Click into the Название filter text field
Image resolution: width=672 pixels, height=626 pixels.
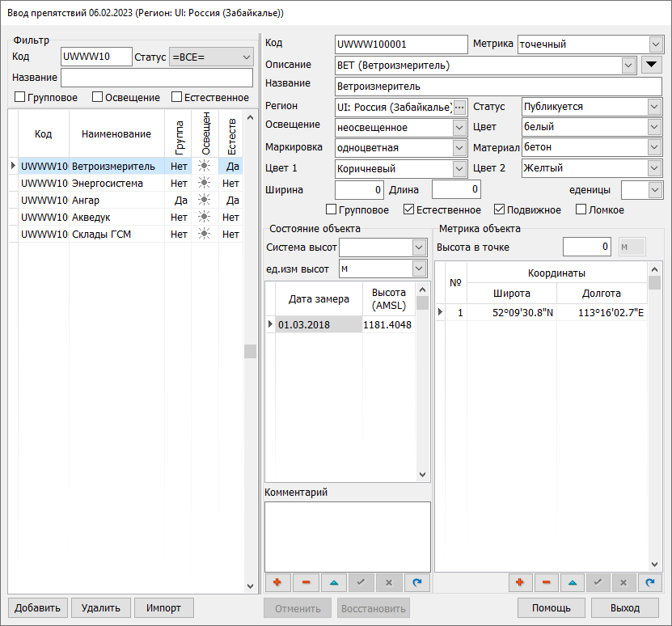157,78
